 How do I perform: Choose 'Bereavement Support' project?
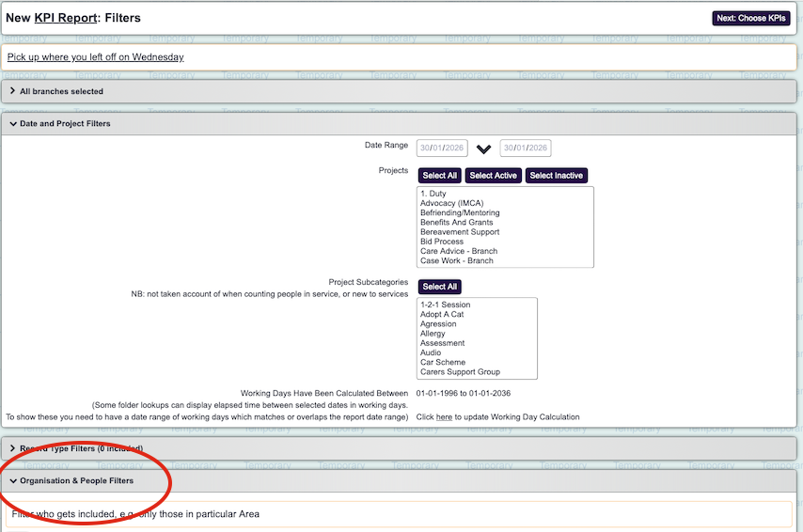point(460,232)
